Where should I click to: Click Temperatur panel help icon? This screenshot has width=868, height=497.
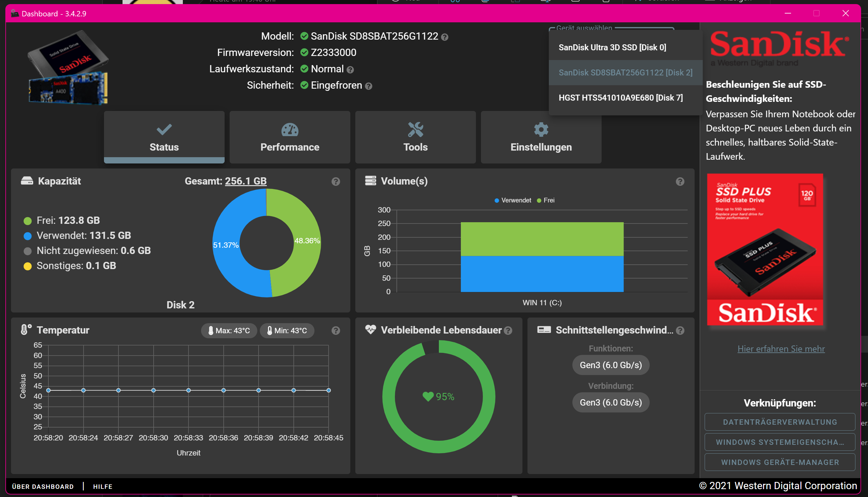(x=336, y=330)
